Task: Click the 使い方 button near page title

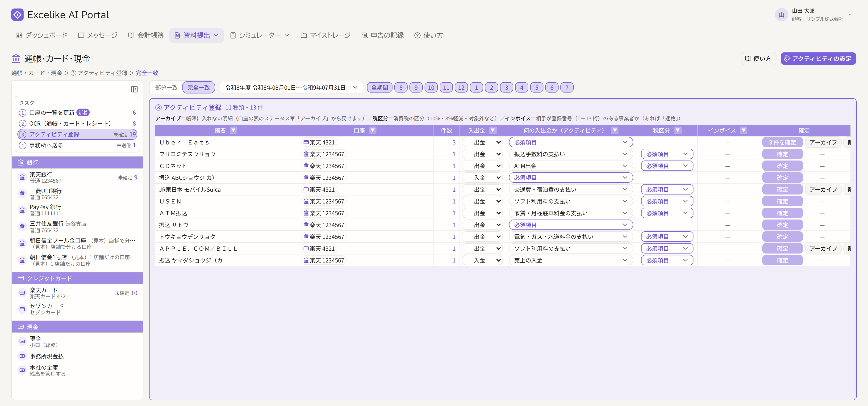Action: (x=759, y=59)
